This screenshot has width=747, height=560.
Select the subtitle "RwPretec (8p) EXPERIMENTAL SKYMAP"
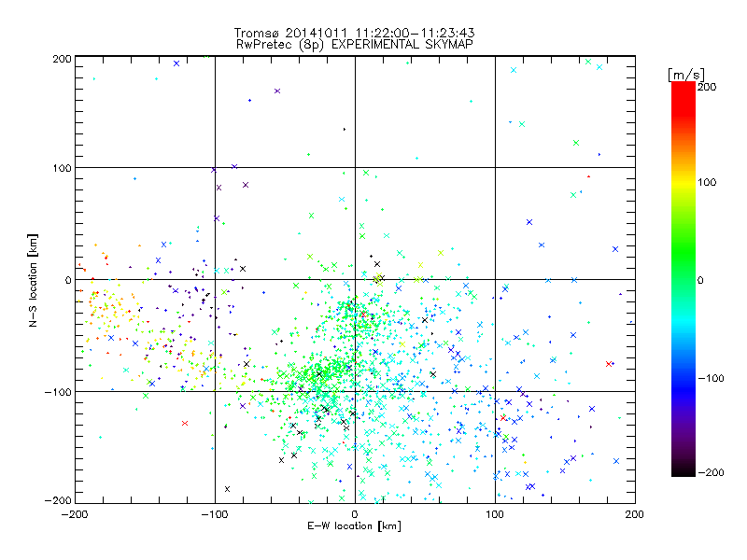355,45
